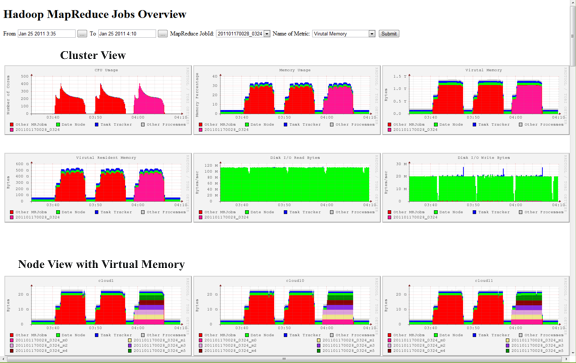Click dark green _m5 swatch in cloud1 legend

pos(130,351)
